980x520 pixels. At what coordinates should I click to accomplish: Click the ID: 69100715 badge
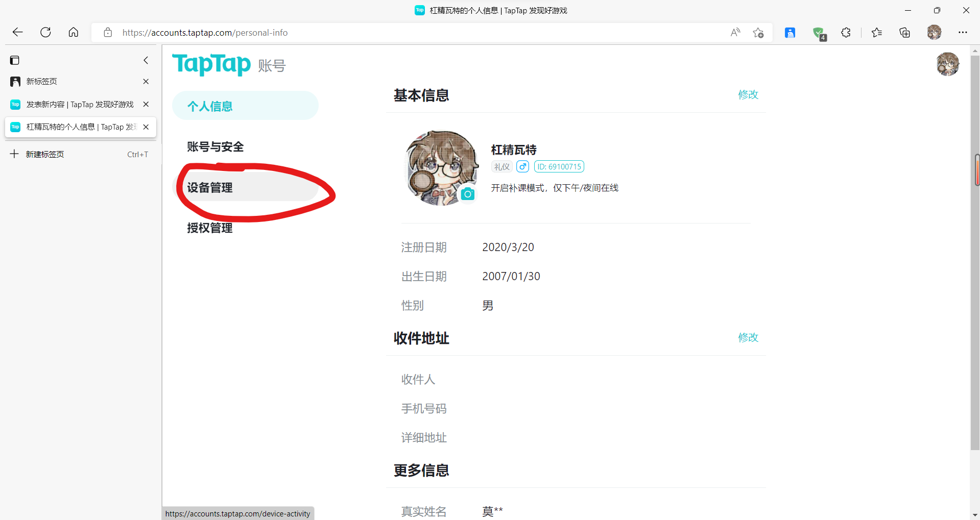[x=559, y=166]
